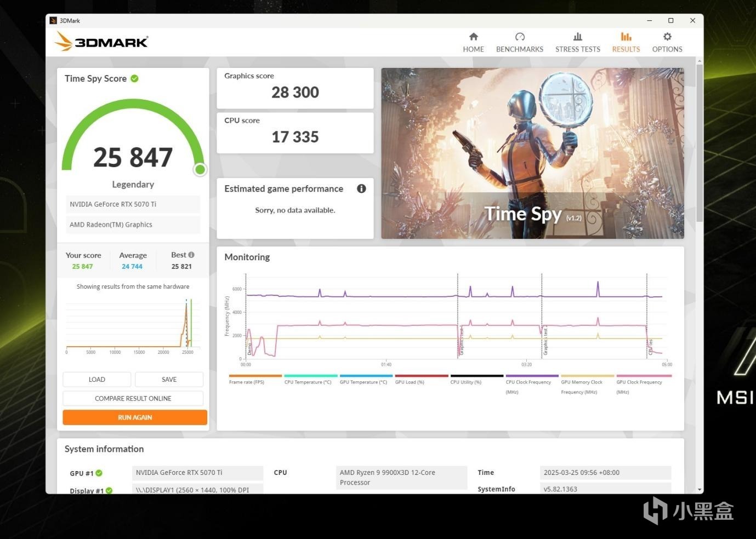
Task: Click the 3DMark app icon in title bar
Action: 53,21
